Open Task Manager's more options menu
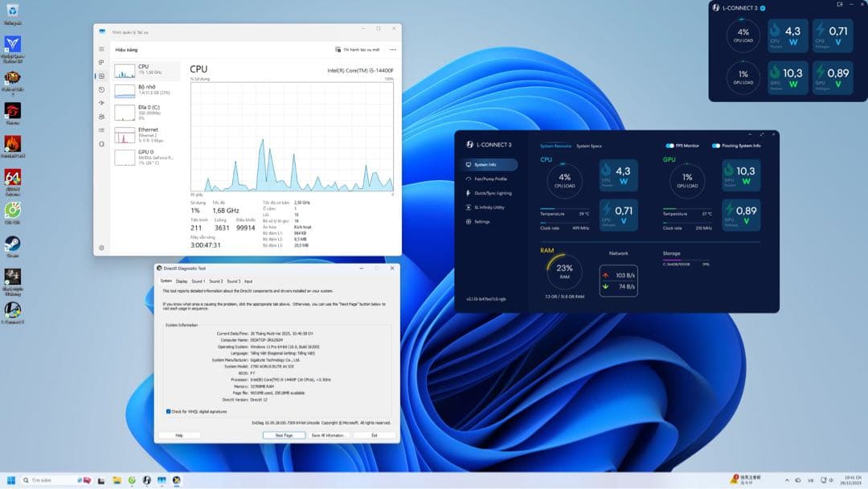Image resolution: width=868 pixels, height=489 pixels. coord(391,49)
